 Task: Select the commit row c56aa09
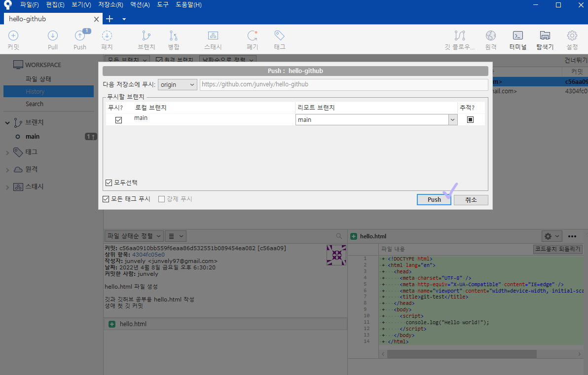click(540, 81)
